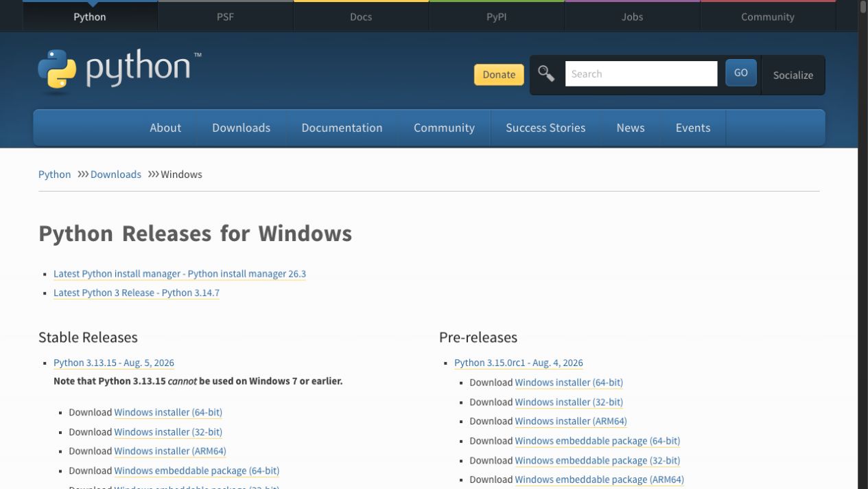Click the Stable Releases heading

(x=88, y=337)
